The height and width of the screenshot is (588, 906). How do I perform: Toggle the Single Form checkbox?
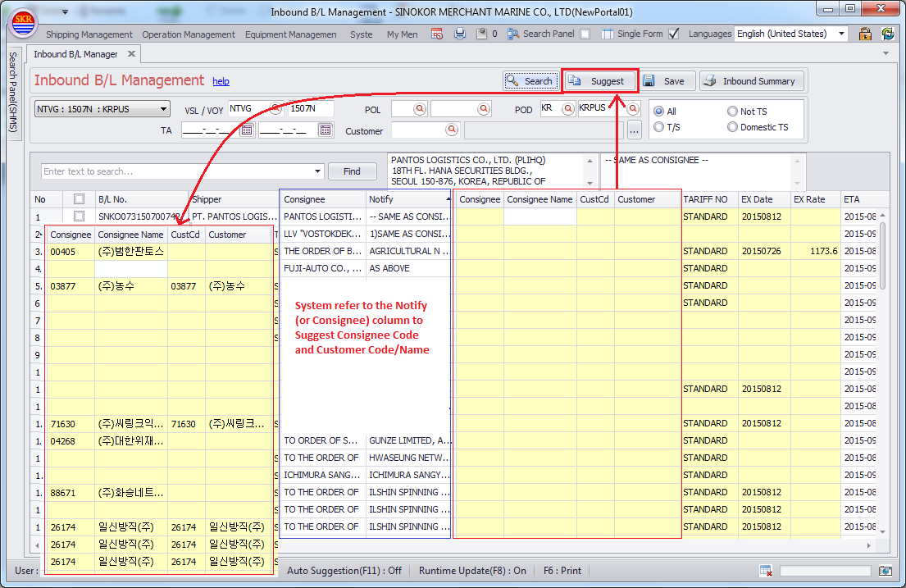[x=674, y=34]
